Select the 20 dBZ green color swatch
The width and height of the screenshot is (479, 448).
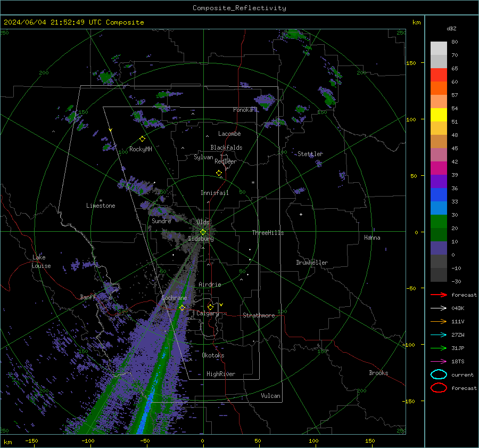[x=439, y=221]
